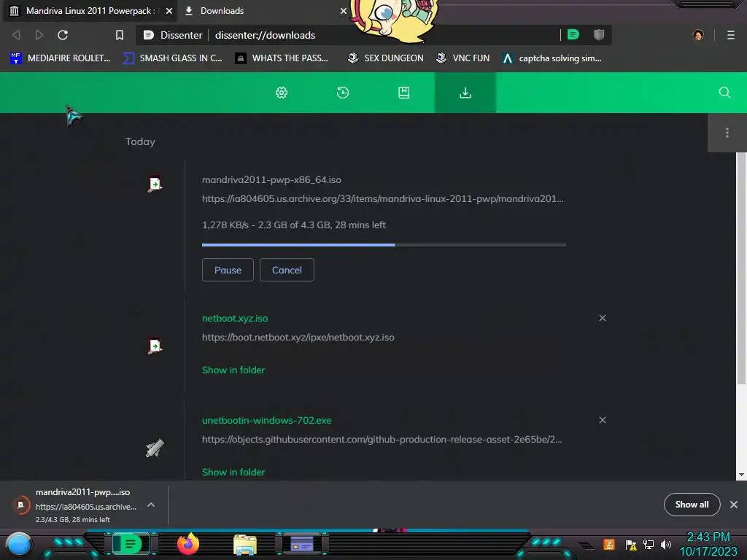Screen dimensions: 747x560
Task: Open downloads page three-dot menu
Action: [727, 133]
